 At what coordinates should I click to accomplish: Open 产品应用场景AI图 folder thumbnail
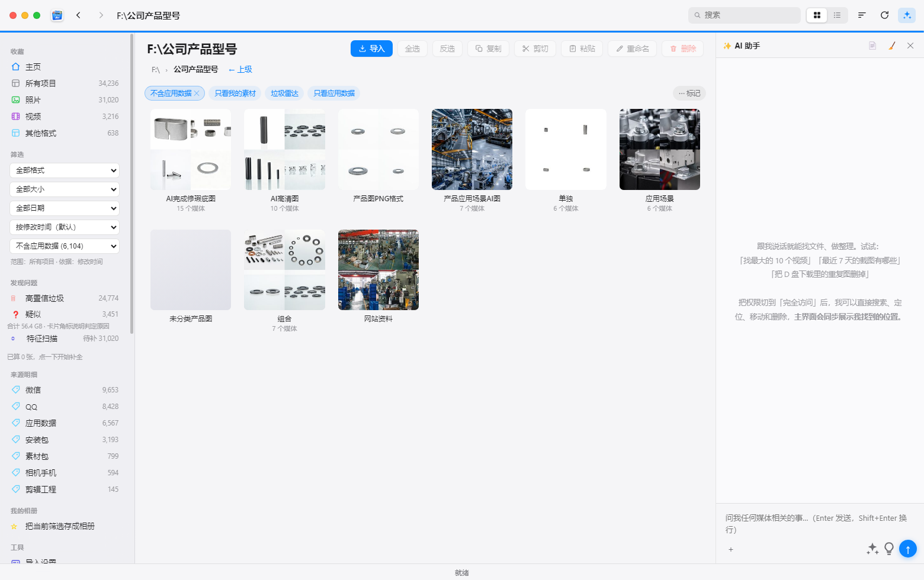(x=472, y=149)
